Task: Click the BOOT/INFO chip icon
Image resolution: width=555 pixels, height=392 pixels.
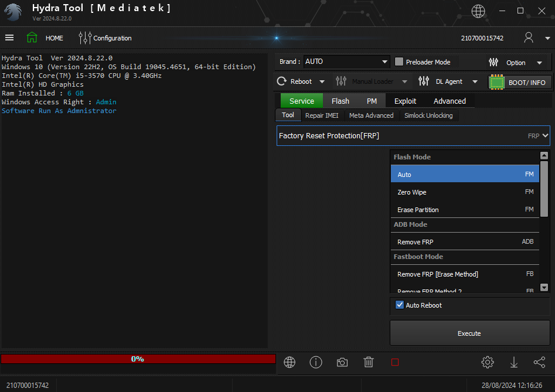Action: (x=496, y=82)
